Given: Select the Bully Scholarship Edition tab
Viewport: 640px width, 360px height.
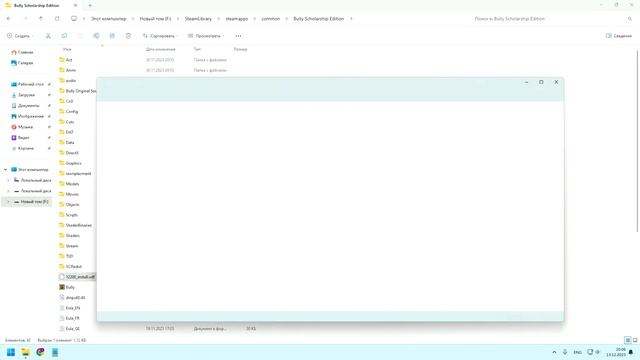Looking at the screenshot, I should tap(36, 6).
